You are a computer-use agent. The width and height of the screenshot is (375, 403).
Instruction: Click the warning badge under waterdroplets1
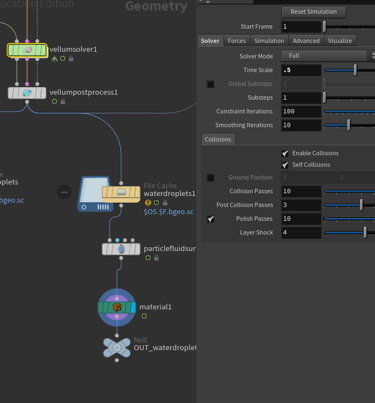point(148,203)
